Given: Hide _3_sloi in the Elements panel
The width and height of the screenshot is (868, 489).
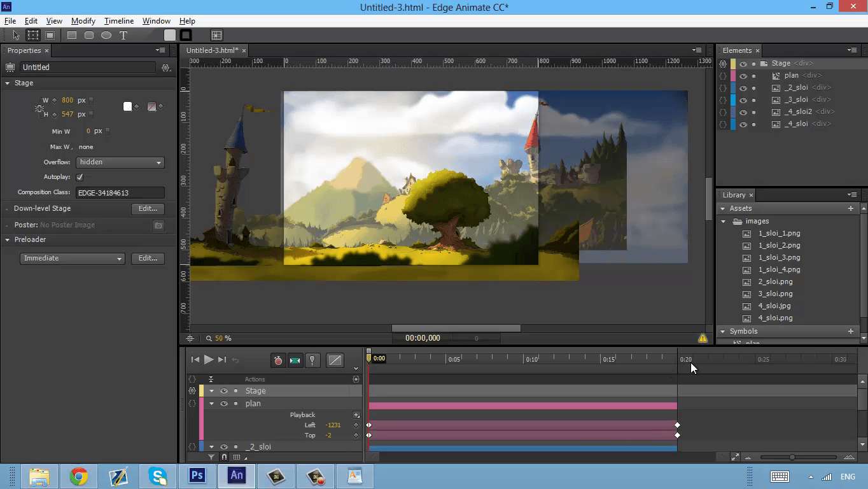Looking at the screenshot, I should pyautogui.click(x=743, y=100).
